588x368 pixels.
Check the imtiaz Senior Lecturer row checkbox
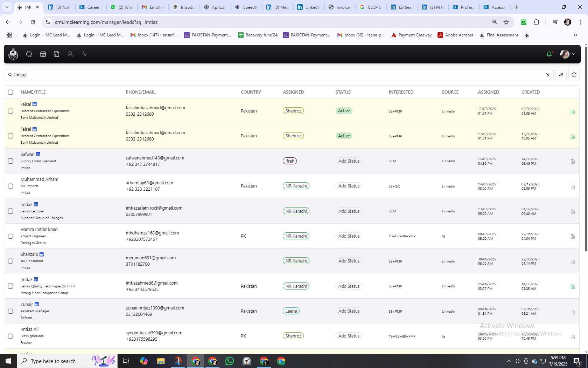click(x=10, y=211)
